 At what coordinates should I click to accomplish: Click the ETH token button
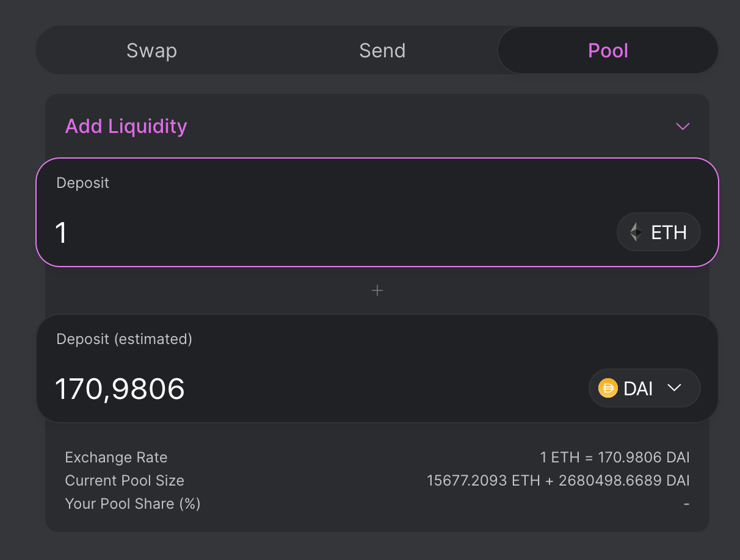point(659,232)
